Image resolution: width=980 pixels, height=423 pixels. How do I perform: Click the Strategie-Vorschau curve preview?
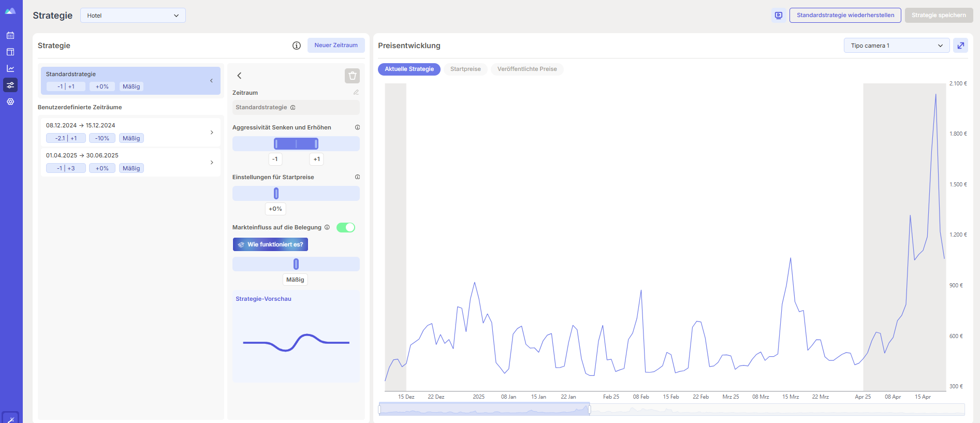[296, 342]
